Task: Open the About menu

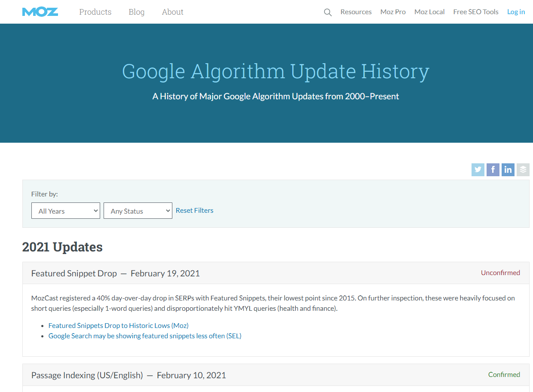Action: (x=173, y=12)
